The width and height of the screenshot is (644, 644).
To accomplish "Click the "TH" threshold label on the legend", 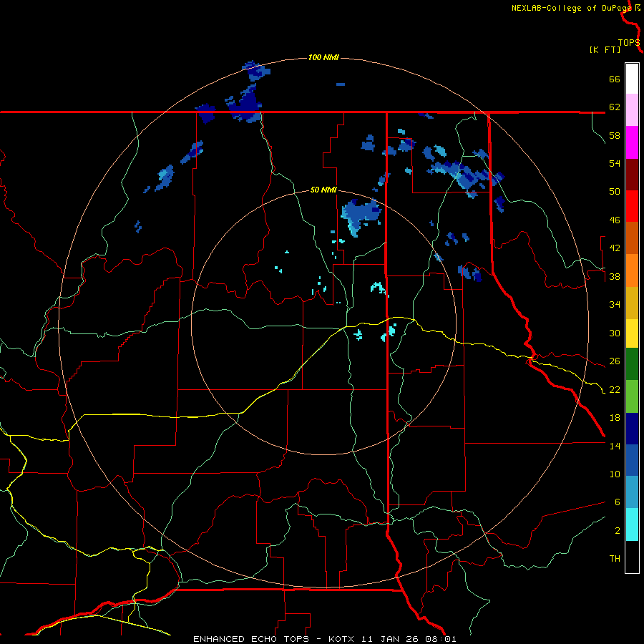I will [615, 559].
